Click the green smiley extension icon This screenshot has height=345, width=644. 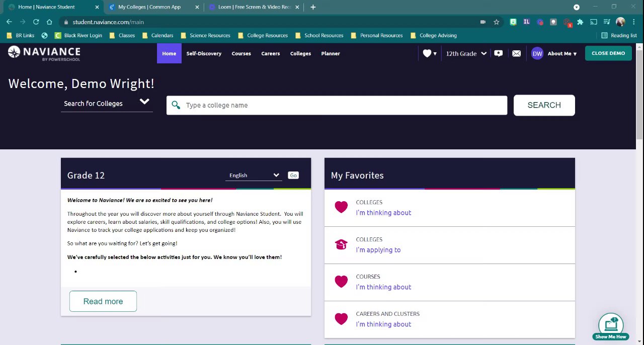(x=513, y=22)
